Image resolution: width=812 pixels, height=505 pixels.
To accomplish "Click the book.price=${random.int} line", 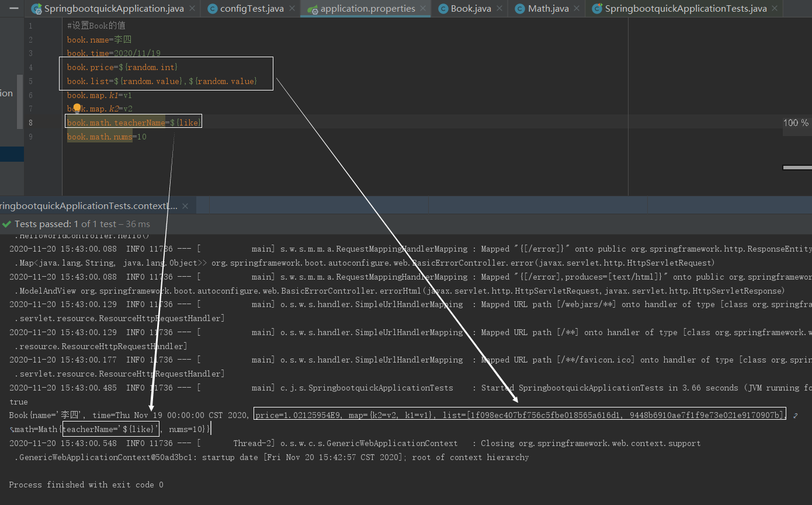I will click(123, 67).
